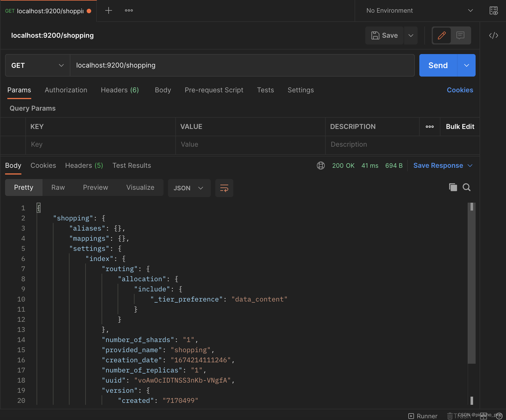
Task: Select the Raw response view
Action: coord(58,187)
